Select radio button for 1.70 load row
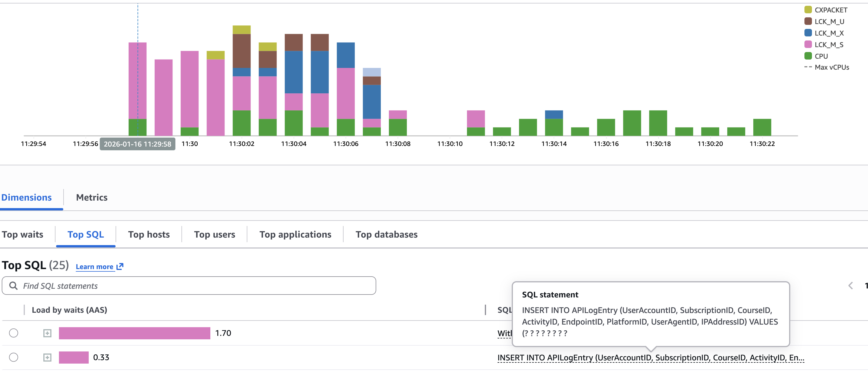 point(14,333)
